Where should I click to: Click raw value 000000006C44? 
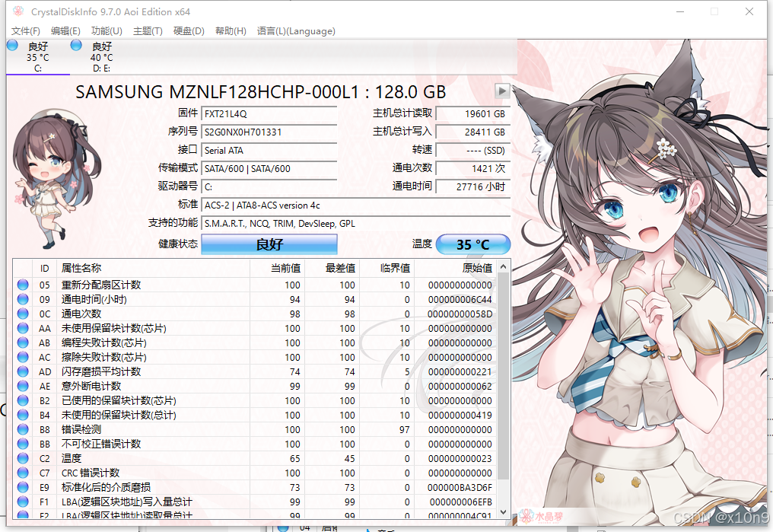pyautogui.click(x=460, y=300)
